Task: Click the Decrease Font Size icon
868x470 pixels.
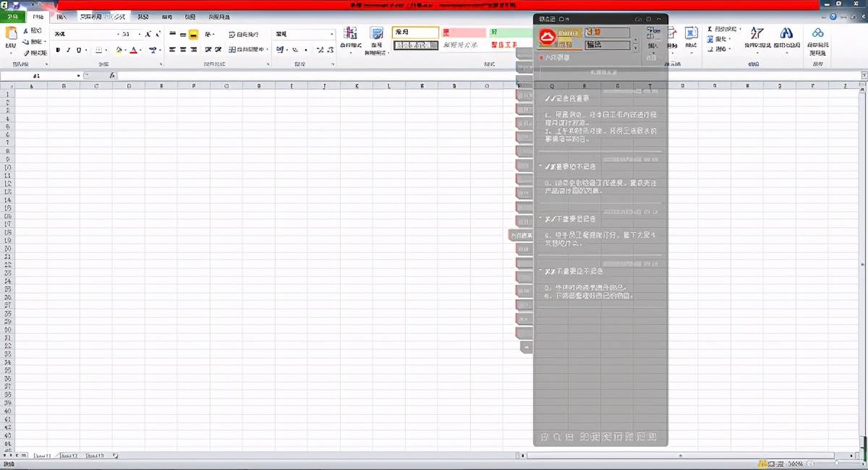Action: pos(158,34)
